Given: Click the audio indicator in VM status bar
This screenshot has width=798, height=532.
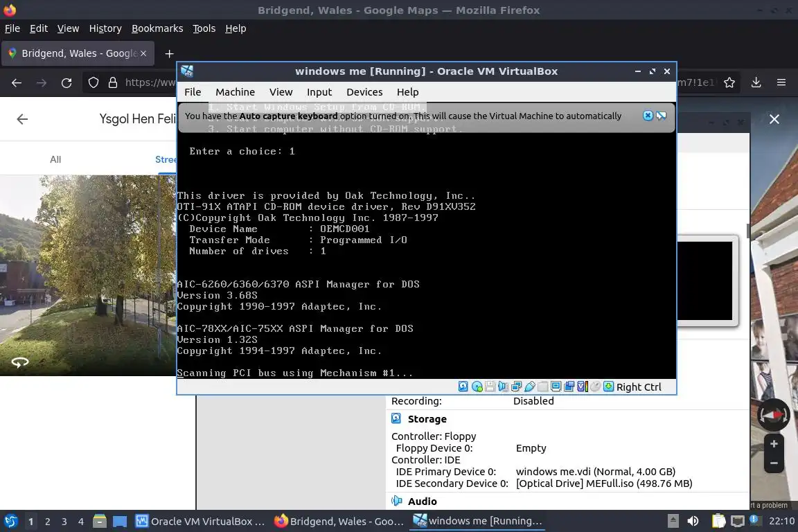Looking at the screenshot, I should click(503, 387).
